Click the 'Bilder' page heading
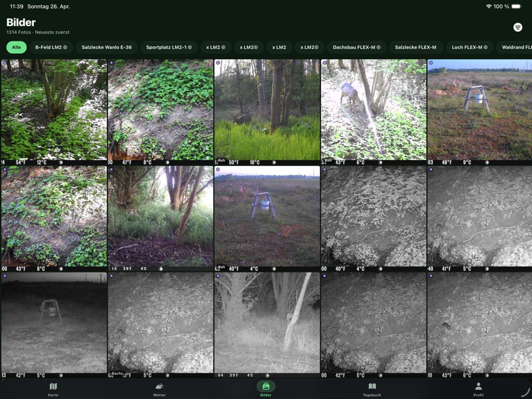The width and height of the screenshot is (532, 399). (21, 22)
